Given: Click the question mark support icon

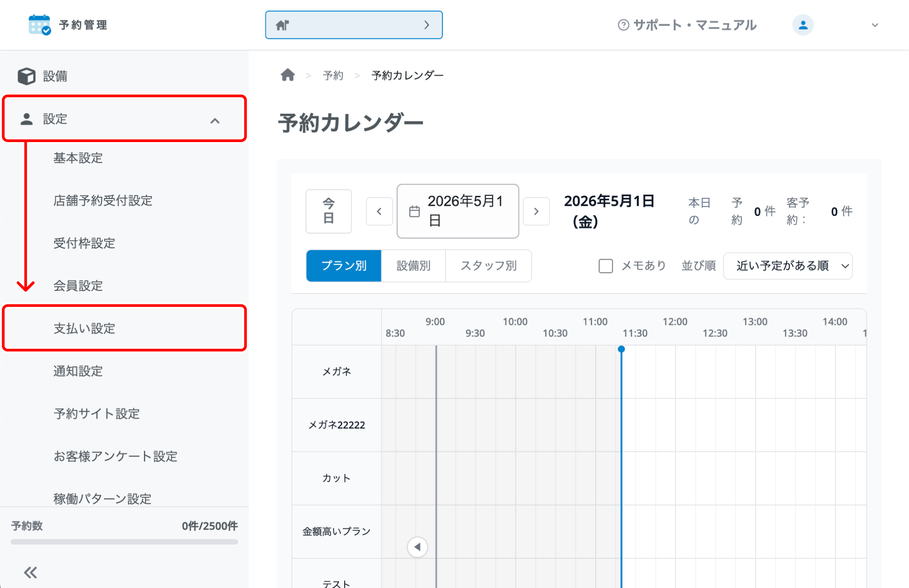Looking at the screenshot, I should 623,25.
